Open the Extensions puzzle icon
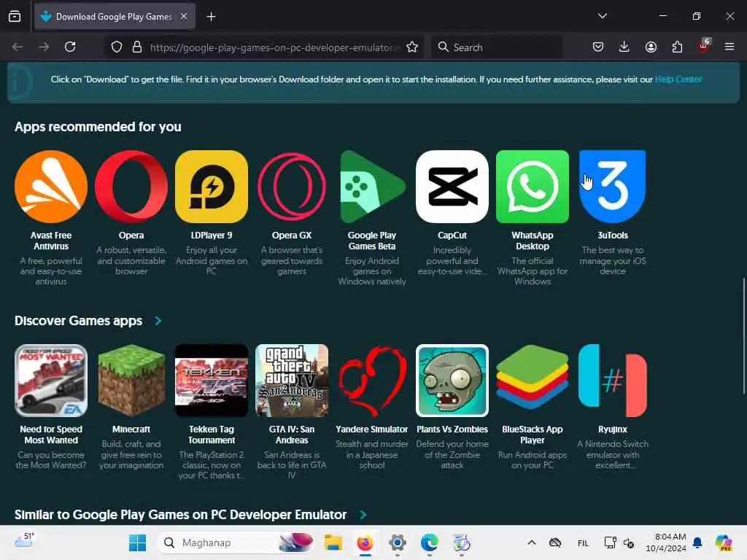747x560 pixels. 677,47
